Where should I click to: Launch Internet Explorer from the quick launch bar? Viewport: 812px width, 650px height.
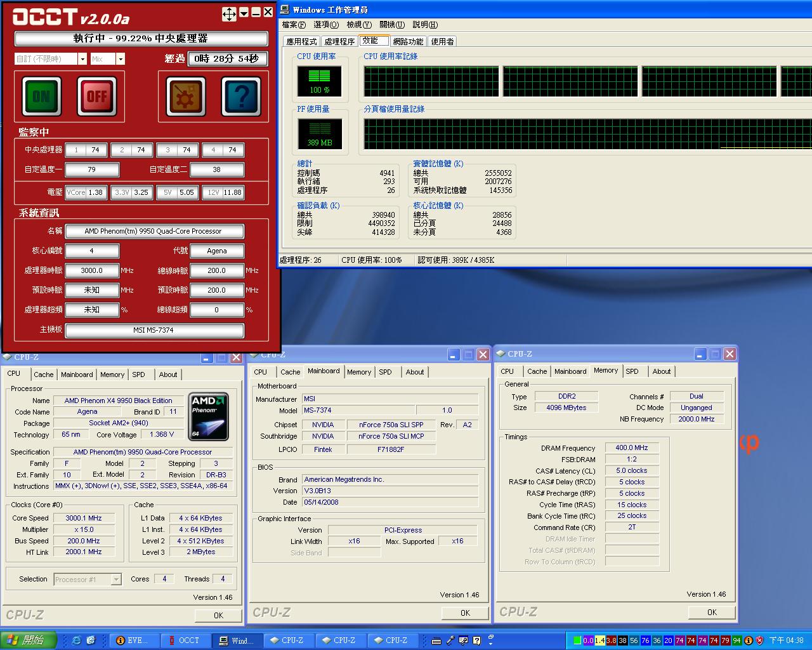[77, 640]
